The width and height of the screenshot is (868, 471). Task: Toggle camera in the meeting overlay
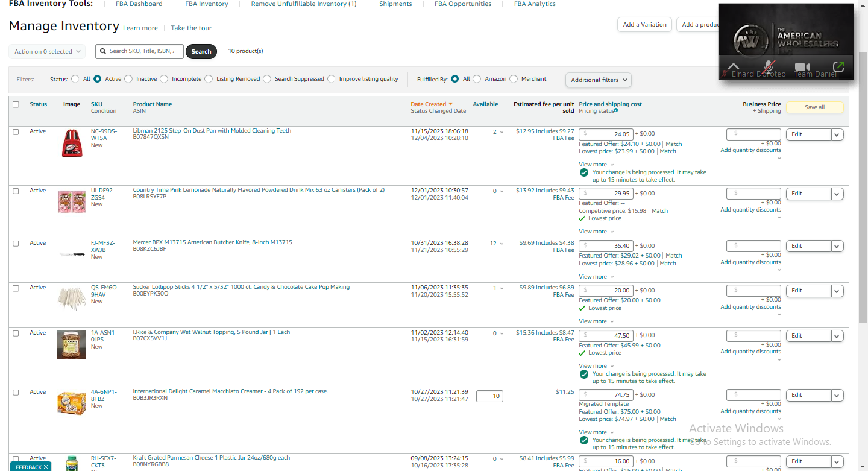tap(802, 66)
